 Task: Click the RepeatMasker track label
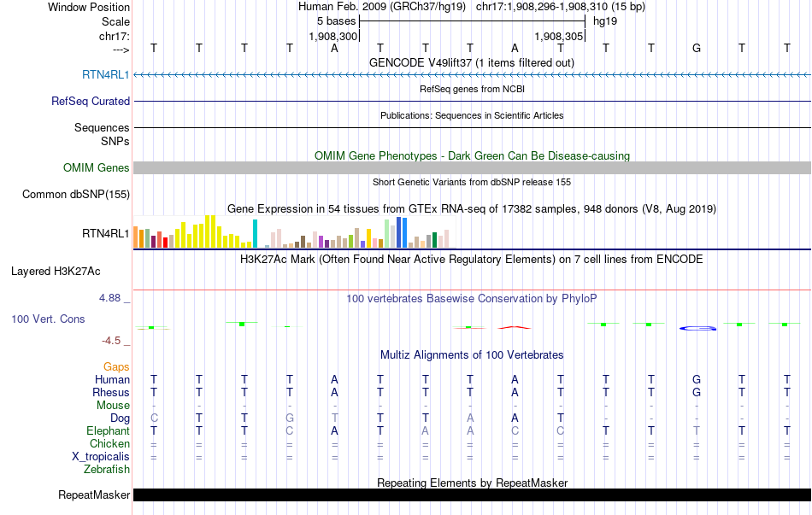[x=94, y=495]
